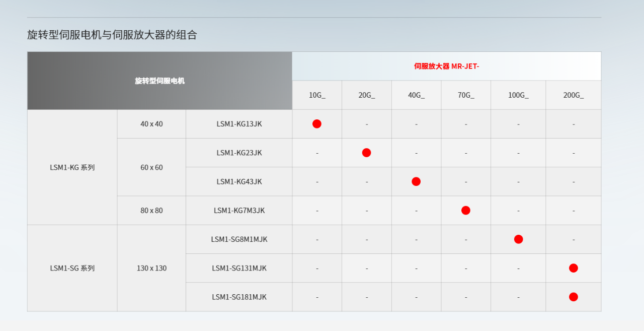Click the red dot in the LSM1-SG131MJK row

574,268
